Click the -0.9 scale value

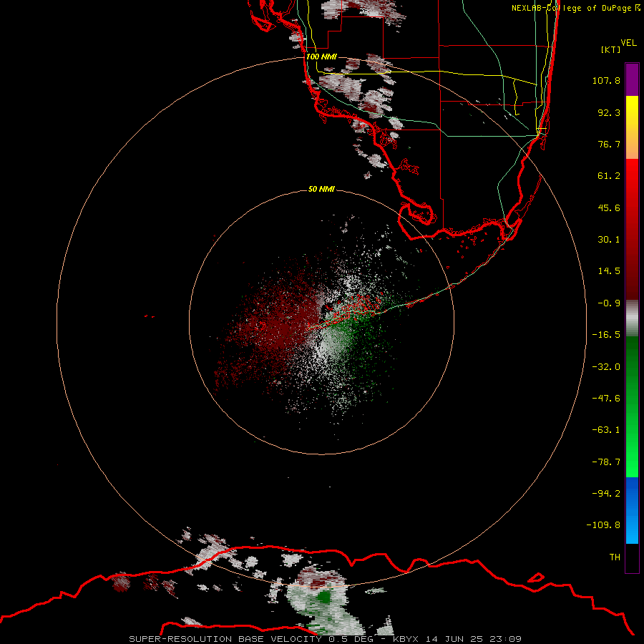(x=609, y=303)
